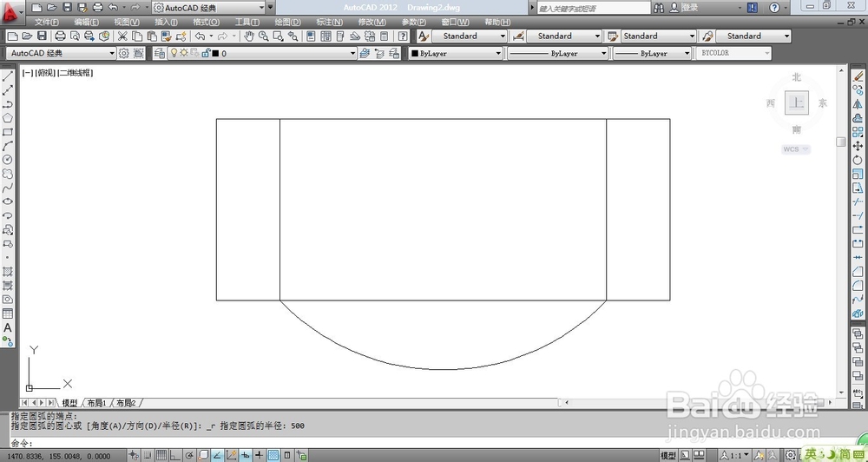
Task: Open the 修改(M) menu
Action: pos(372,23)
